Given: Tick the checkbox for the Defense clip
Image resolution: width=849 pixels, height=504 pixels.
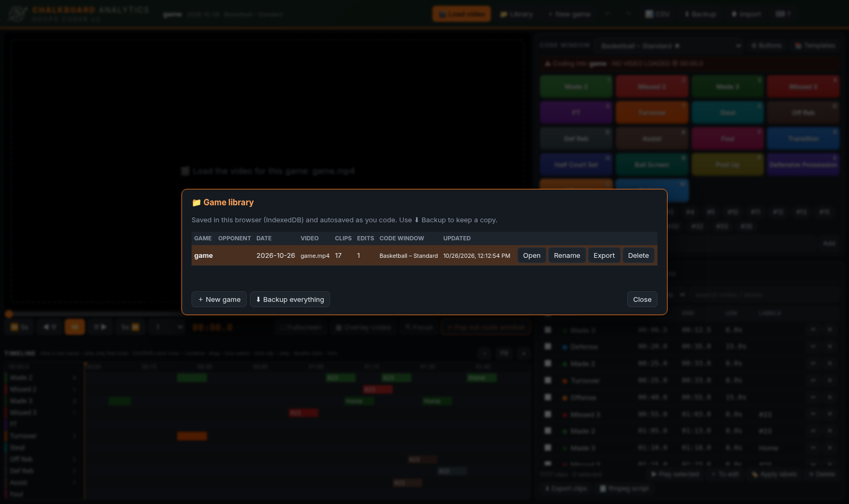Looking at the screenshot, I should point(548,346).
